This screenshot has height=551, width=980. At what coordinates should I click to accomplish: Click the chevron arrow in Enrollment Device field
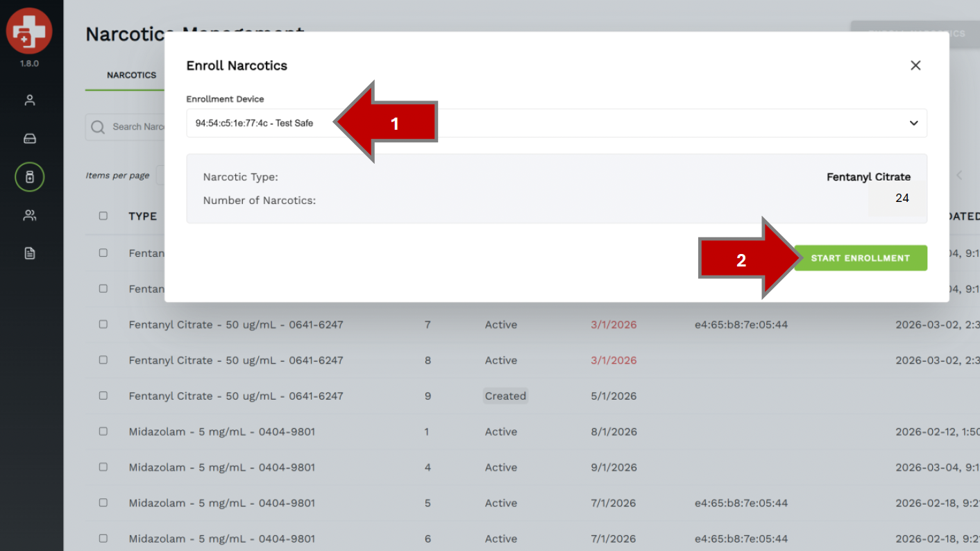click(x=913, y=124)
